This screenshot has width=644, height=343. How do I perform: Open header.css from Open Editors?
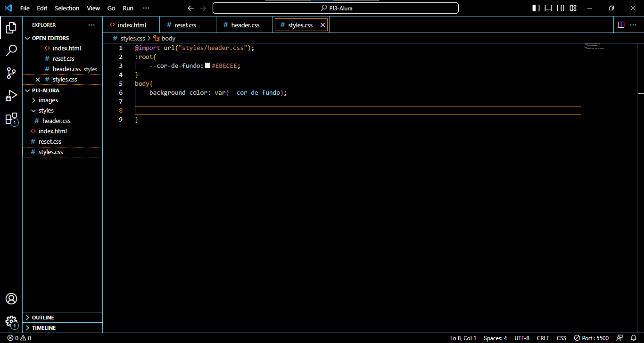pos(62,69)
